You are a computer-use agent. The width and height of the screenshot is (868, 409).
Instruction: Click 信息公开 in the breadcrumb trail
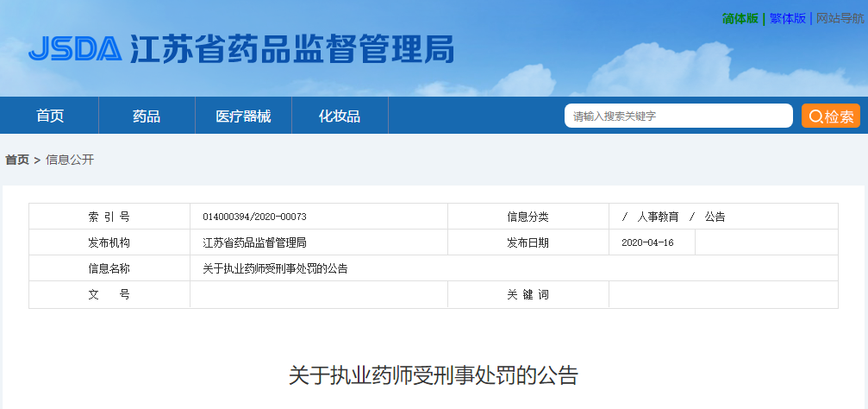(x=70, y=160)
